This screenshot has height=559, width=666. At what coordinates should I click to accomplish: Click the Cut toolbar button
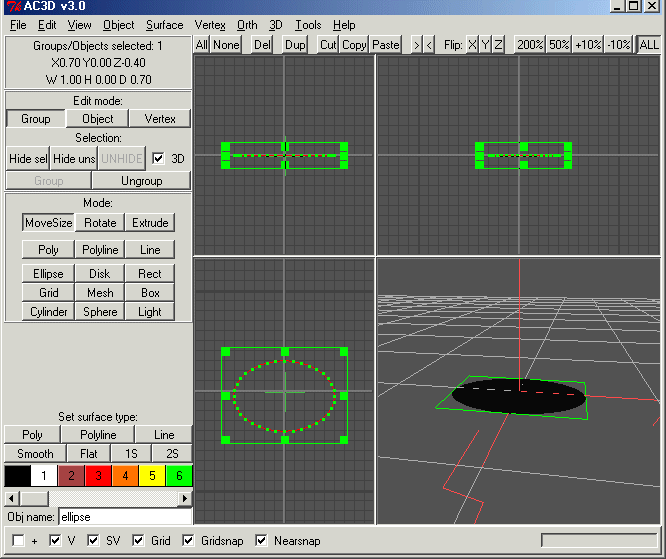click(x=328, y=45)
